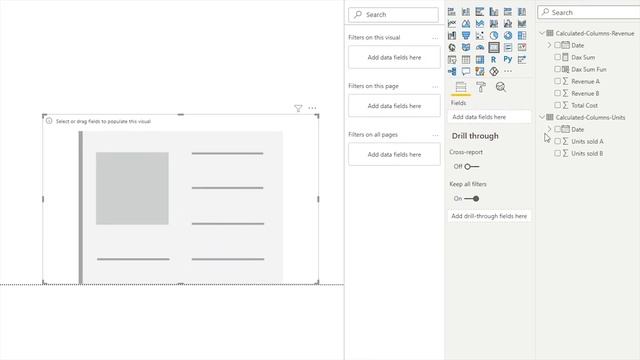Click Add data fields under Filters on this visual

coord(394,58)
